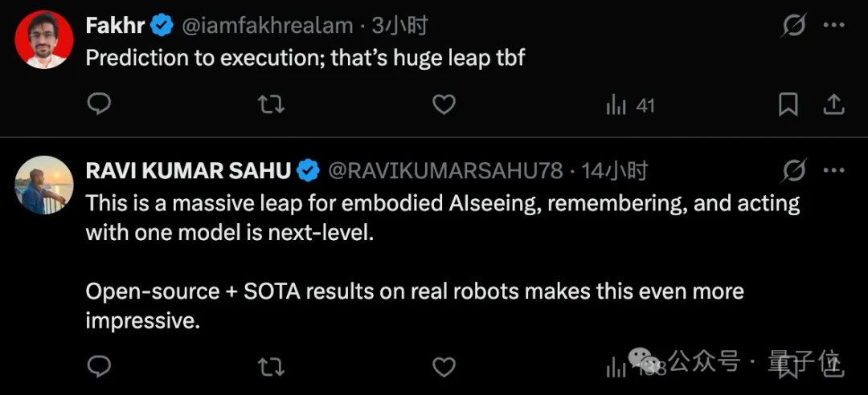Reply to Fakhr's tweet
Viewport: 868px width, 395px height.
tap(98, 104)
